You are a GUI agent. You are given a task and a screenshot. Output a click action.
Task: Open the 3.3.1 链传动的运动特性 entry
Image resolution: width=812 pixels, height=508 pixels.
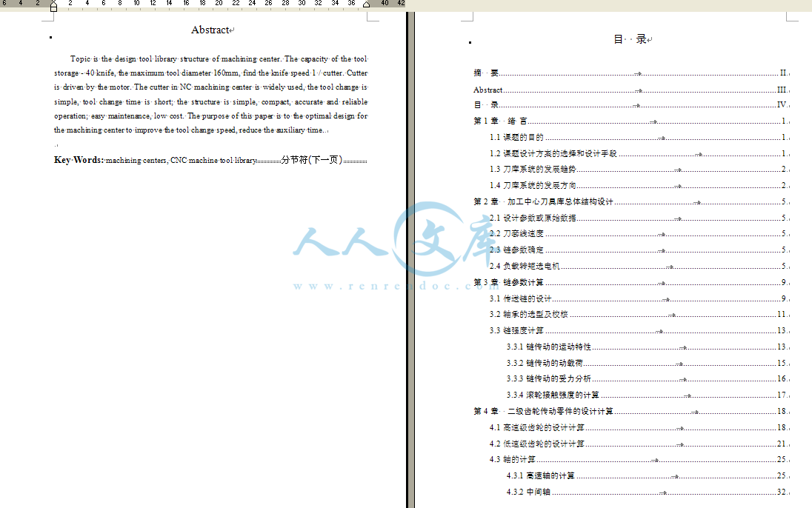[647, 347]
